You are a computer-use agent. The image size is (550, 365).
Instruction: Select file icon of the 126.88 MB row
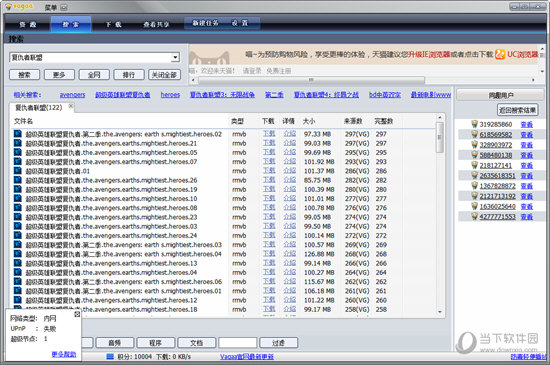point(18,254)
